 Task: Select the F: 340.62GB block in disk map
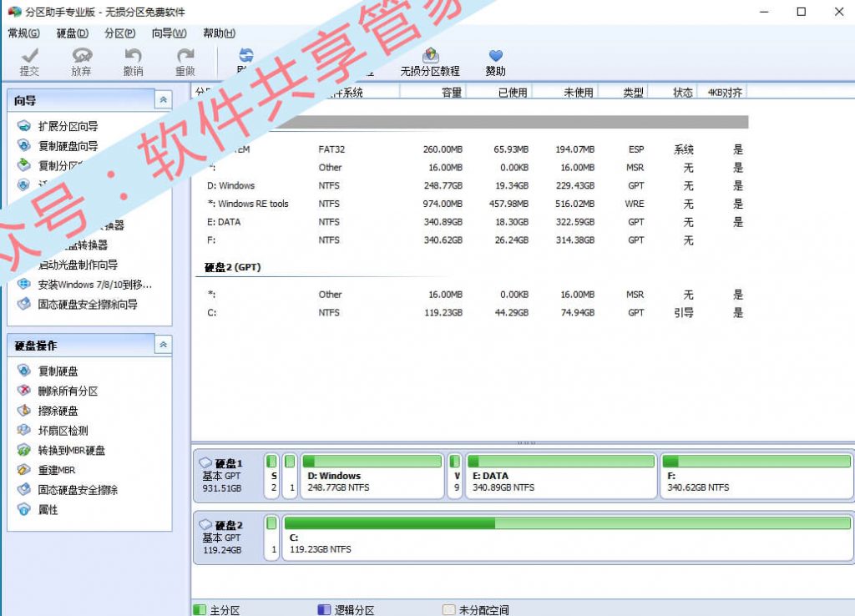[756, 477]
